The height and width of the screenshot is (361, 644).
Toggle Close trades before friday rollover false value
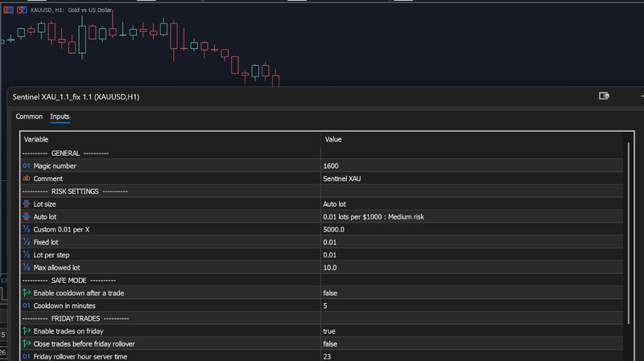[x=472, y=344]
